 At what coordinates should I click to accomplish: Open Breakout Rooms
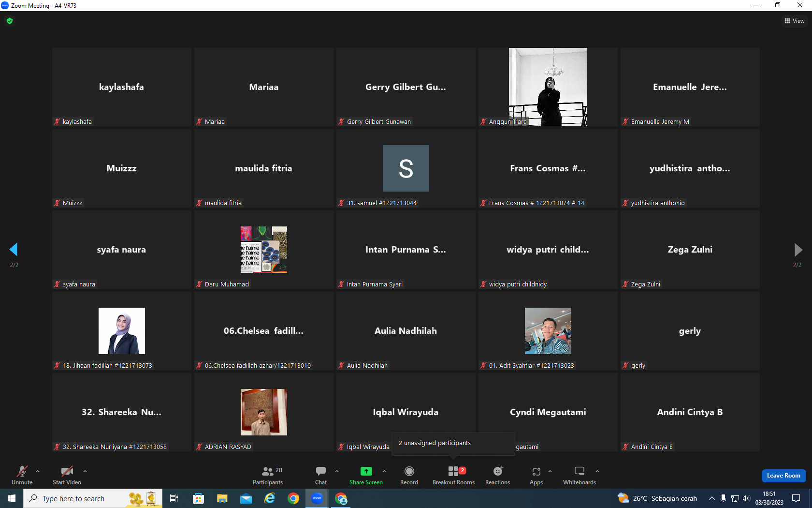453,476
